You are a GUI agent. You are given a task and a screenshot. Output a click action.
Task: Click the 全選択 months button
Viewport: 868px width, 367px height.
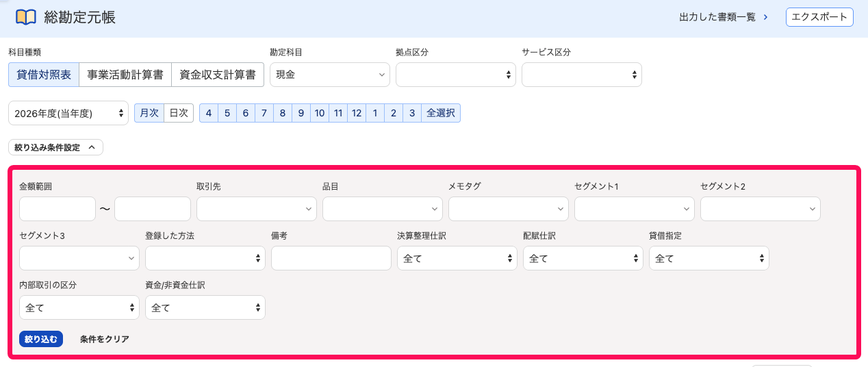pos(441,113)
